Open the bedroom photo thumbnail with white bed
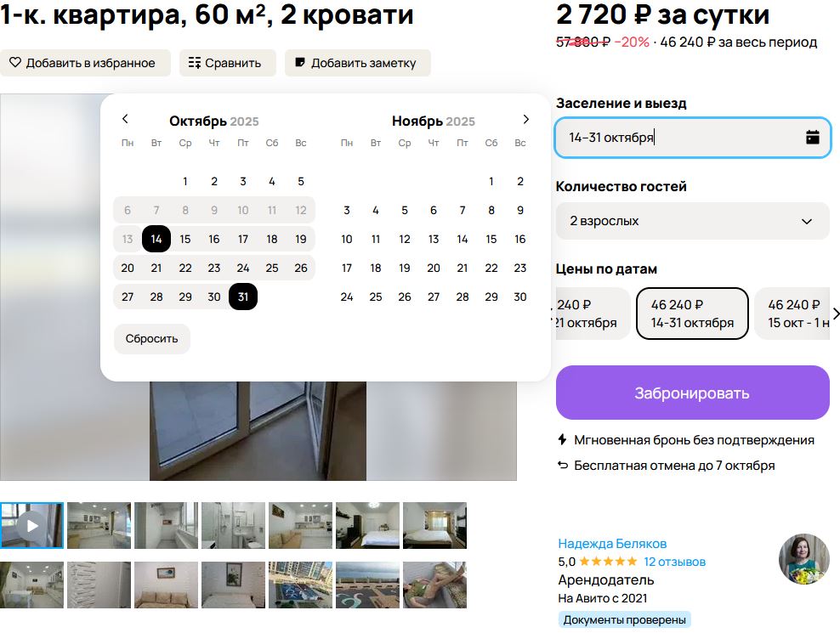The height and width of the screenshot is (633, 840). (367, 525)
